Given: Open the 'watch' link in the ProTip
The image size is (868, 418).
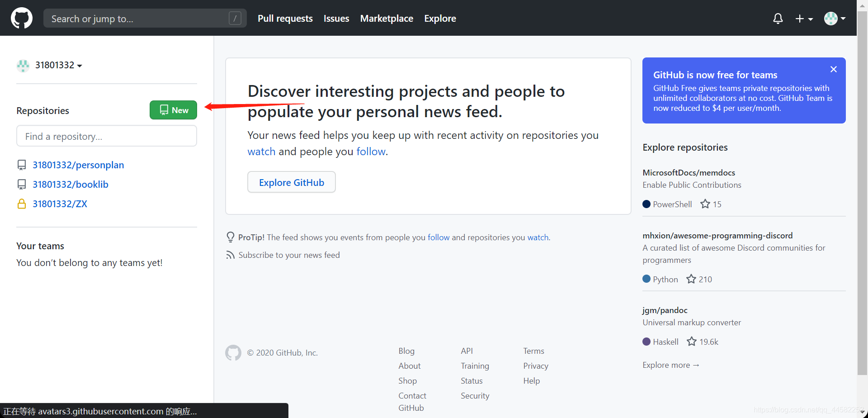Looking at the screenshot, I should (538, 237).
